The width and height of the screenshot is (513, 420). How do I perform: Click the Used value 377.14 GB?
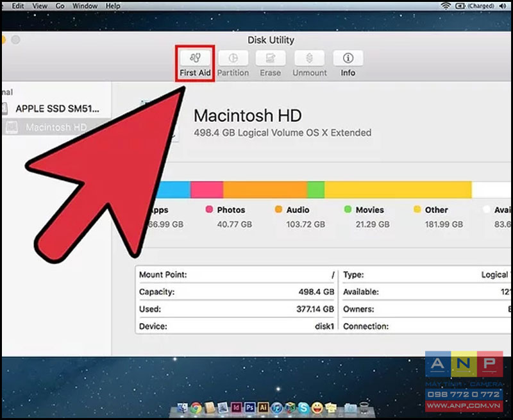pyautogui.click(x=315, y=309)
